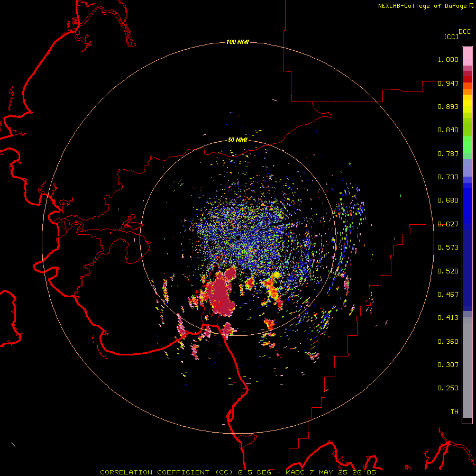The image size is (476, 476).
Task: Click the 0.787 legend value
Action: click(x=448, y=153)
